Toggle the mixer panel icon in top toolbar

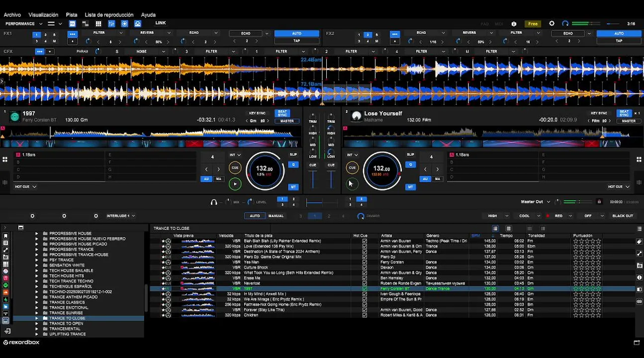tap(111, 23)
